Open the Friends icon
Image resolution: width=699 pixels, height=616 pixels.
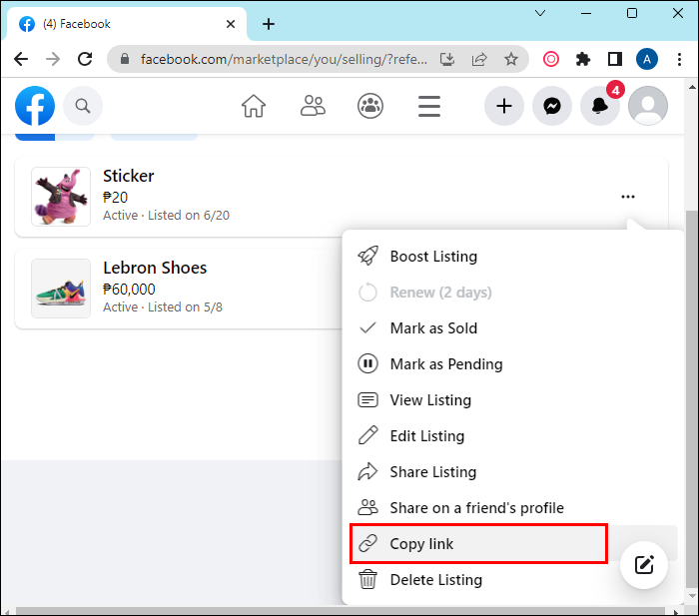[x=313, y=106]
